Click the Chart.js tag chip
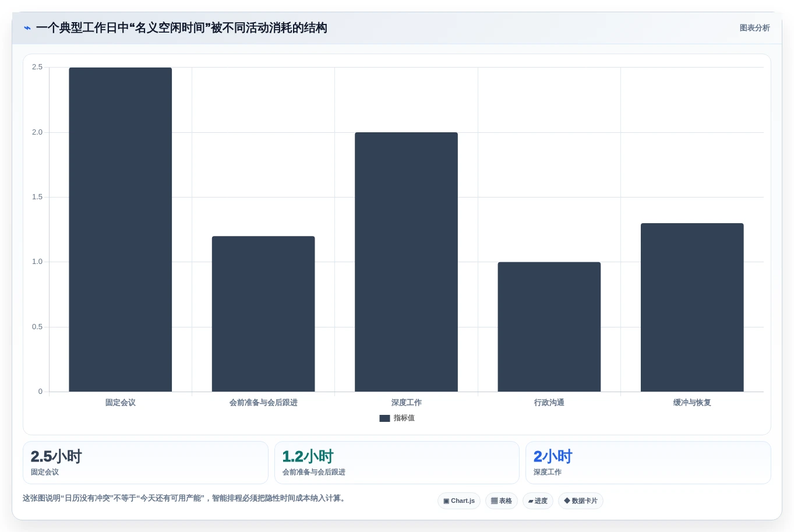Viewport: 794px width, 532px height. coord(459,501)
